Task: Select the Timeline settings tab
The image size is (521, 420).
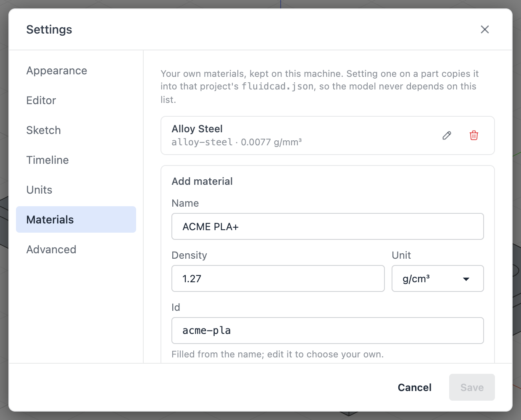Action: pos(76,160)
